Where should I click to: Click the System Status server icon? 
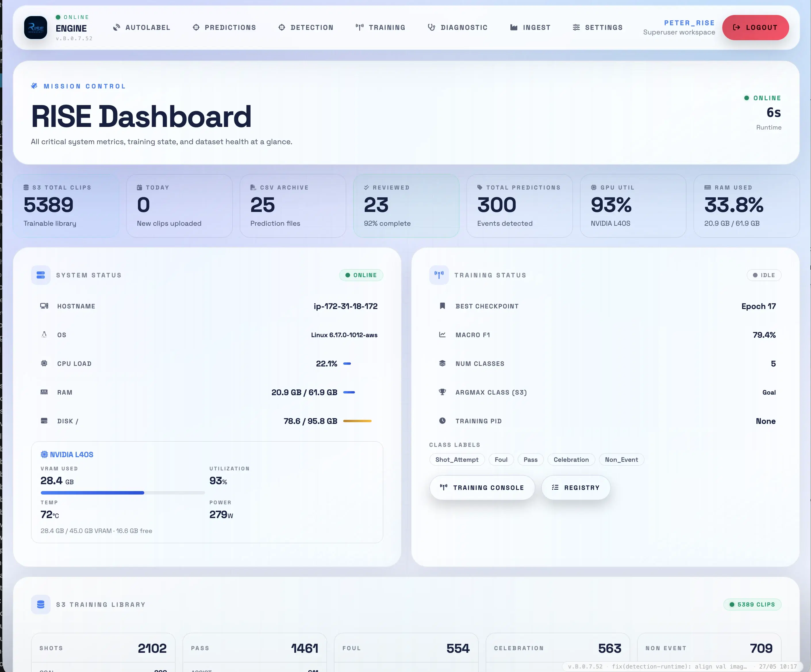pos(41,275)
